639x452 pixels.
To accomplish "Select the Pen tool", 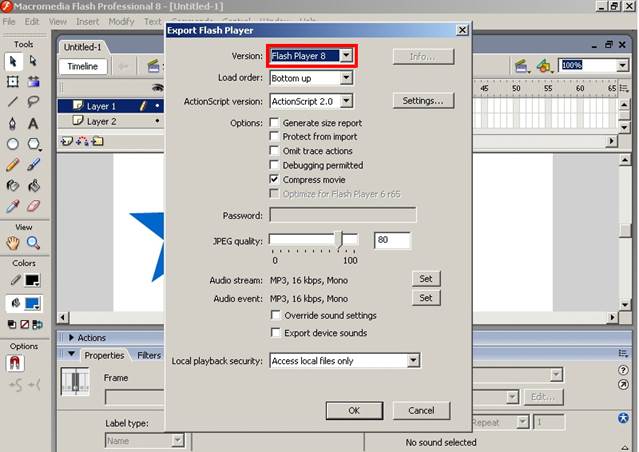I will click(x=13, y=123).
